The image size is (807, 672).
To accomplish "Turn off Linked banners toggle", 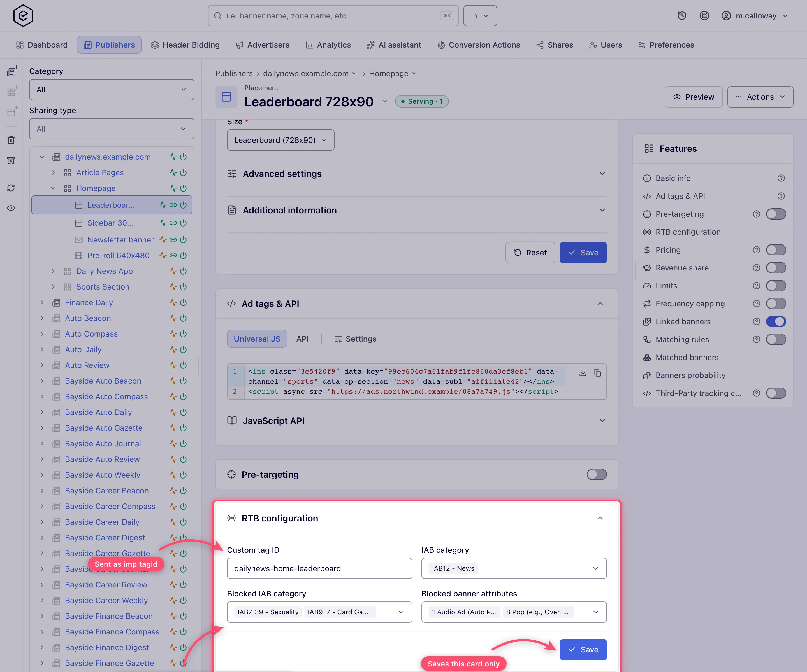I will pos(776,321).
